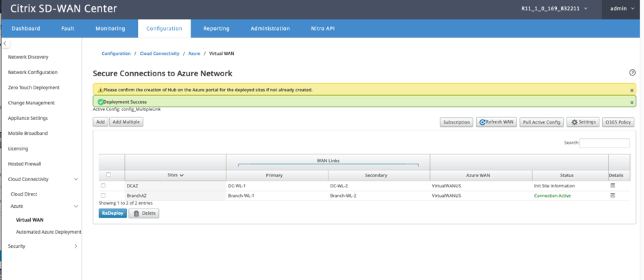Click the Branch-WL-2 secondary link cell
The width and height of the screenshot is (644, 280).
click(x=343, y=196)
